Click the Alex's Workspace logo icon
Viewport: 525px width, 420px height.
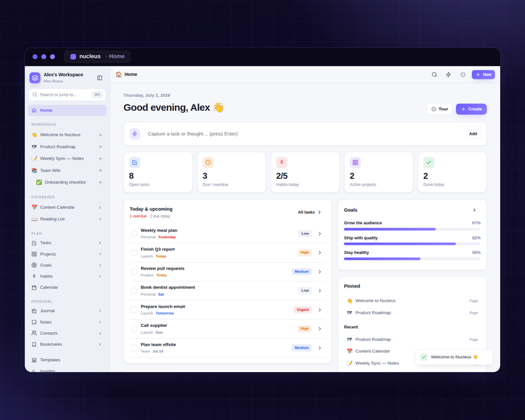point(35,77)
